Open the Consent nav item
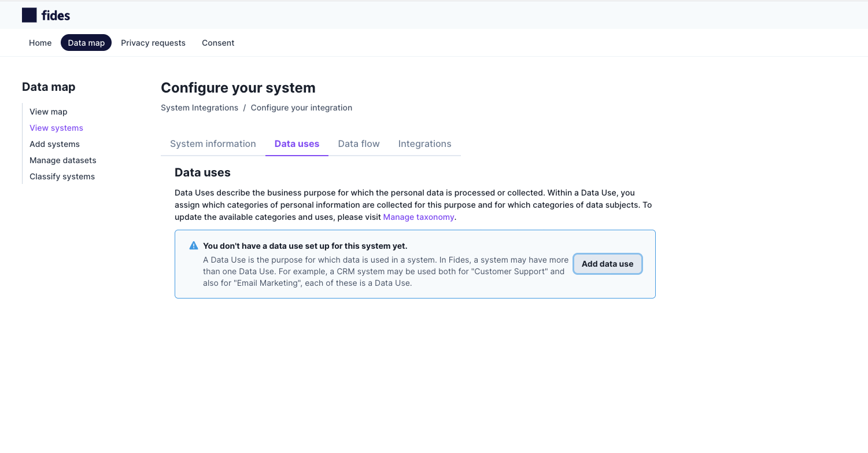This screenshot has width=868, height=453. pos(218,43)
